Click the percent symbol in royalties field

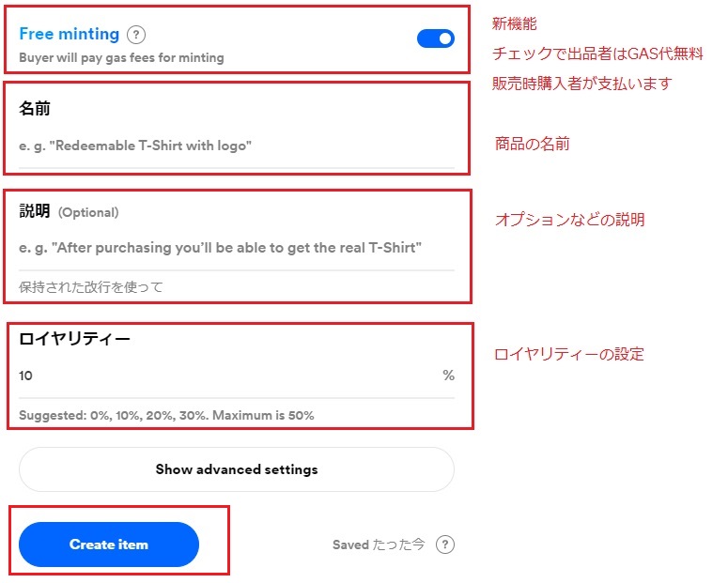tap(448, 375)
